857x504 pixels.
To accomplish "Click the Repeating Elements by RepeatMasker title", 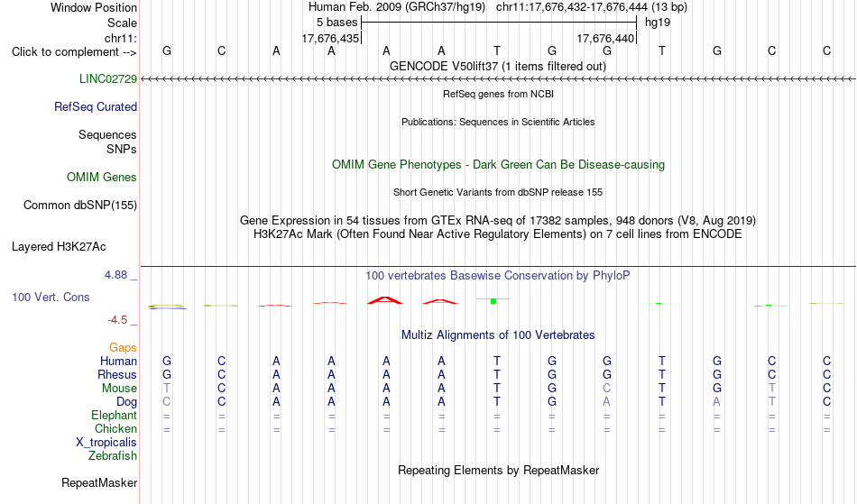I will click(x=499, y=471).
